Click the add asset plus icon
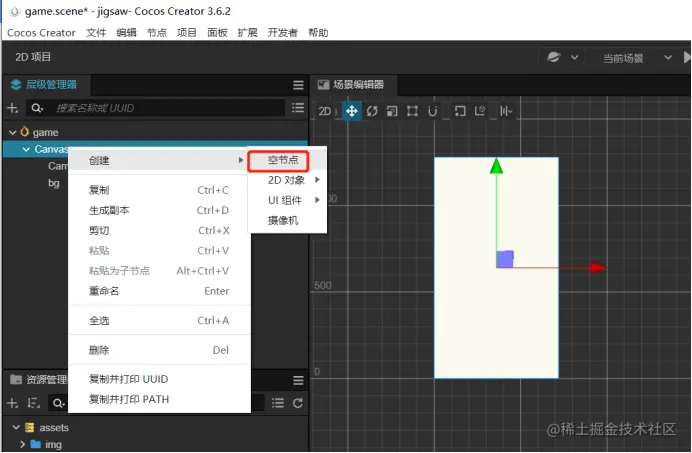This screenshot has width=692, height=453. (x=12, y=403)
